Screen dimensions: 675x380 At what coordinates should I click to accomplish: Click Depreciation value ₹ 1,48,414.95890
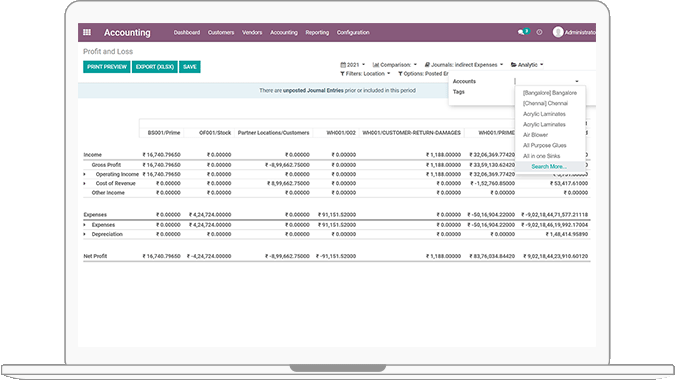click(567, 234)
